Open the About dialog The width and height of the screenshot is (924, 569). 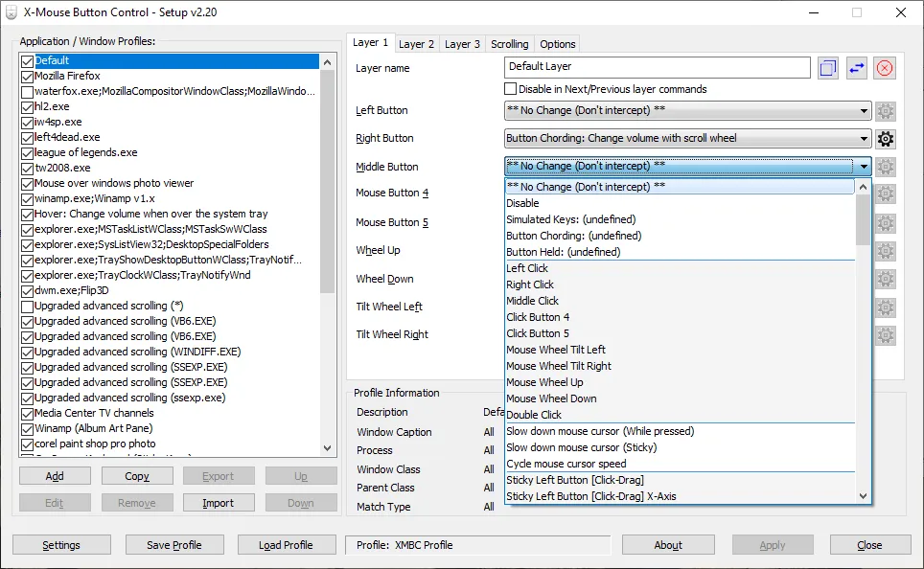click(x=668, y=544)
